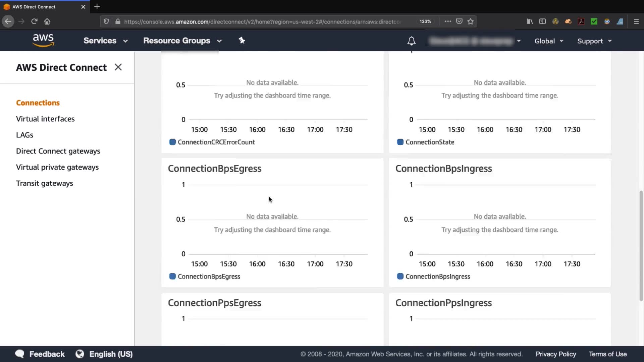Screen dimensions: 644x362
Task: Go to Direct Connect gateways page
Action: coord(58,151)
